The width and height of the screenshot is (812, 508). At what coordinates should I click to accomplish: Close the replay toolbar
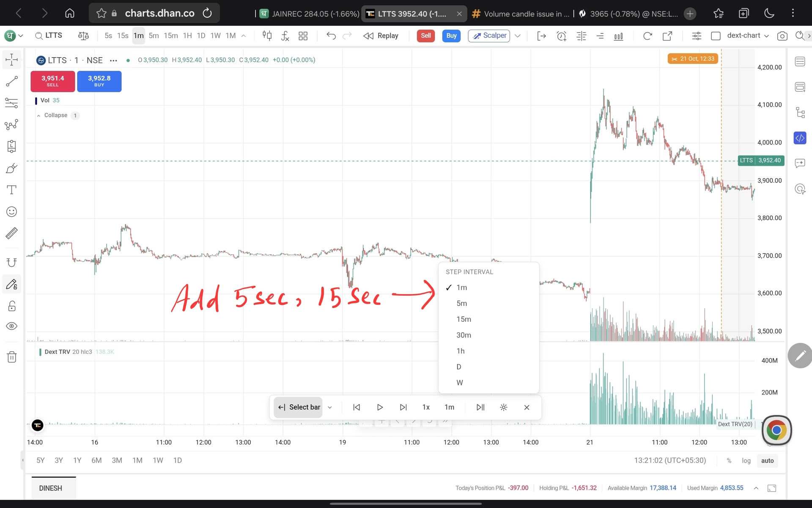(x=527, y=407)
